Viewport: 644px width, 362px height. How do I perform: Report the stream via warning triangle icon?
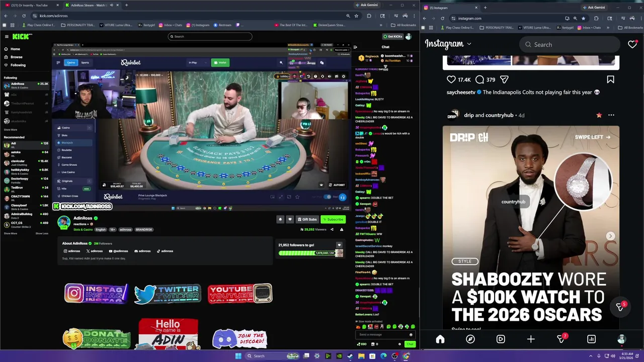coord(342,229)
